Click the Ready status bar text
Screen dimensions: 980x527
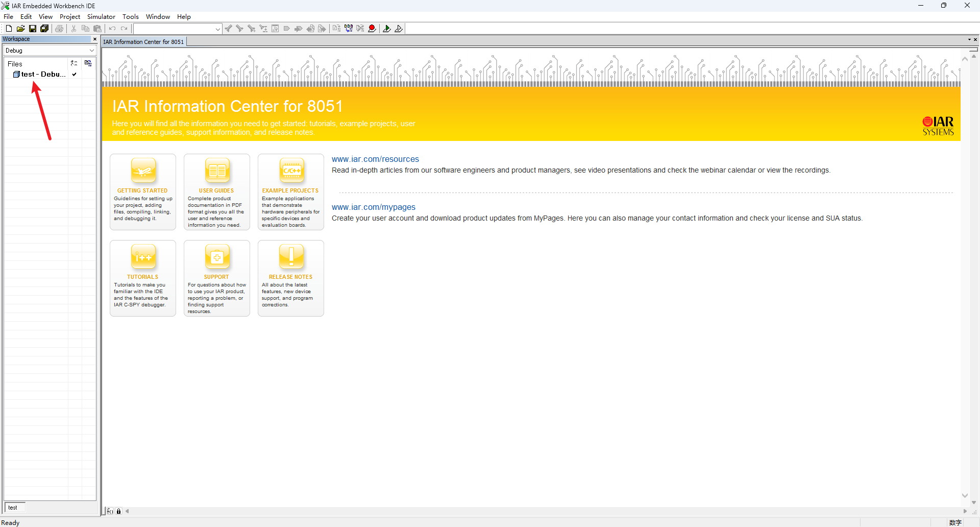pyautogui.click(x=10, y=522)
